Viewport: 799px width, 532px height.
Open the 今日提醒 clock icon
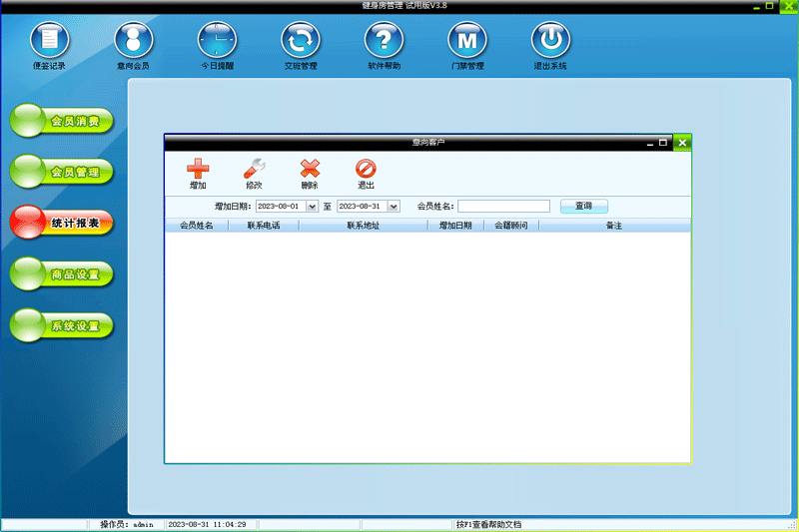217,40
